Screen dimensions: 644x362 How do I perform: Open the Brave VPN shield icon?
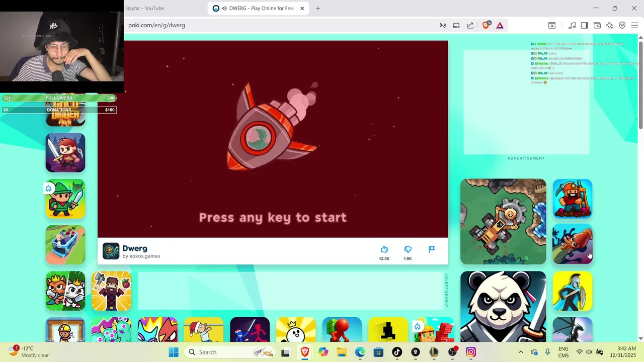(x=622, y=25)
